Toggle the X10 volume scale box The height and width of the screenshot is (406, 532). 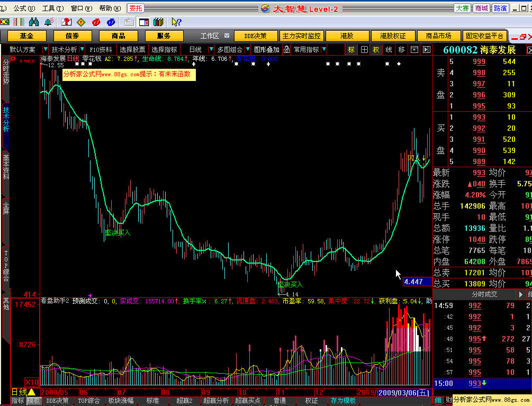[x=31, y=382]
